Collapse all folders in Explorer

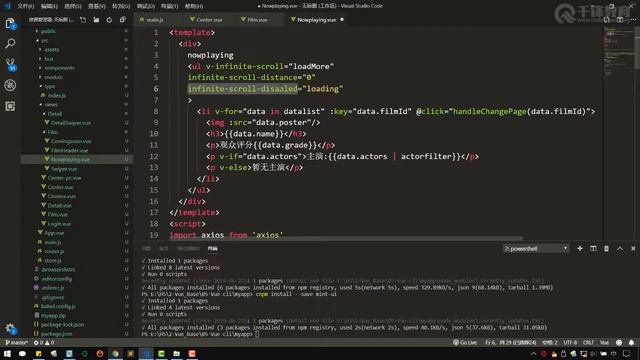click(x=122, y=20)
